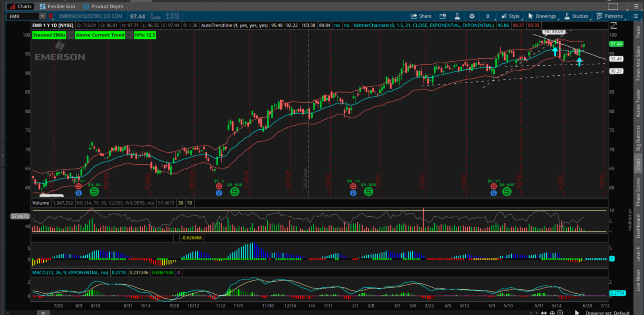
Task: Toggle the Times And Sales side panel
Action: pyautogui.click(x=638, y=63)
